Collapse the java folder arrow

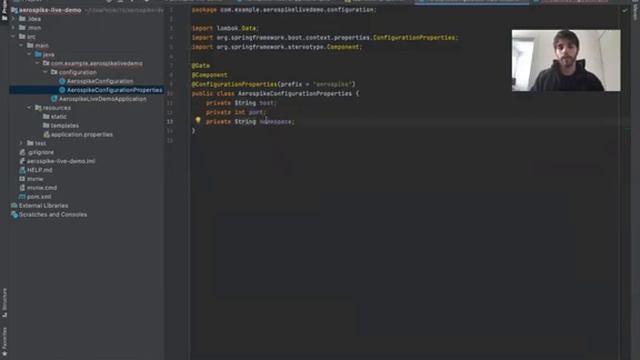pyautogui.click(x=29, y=54)
